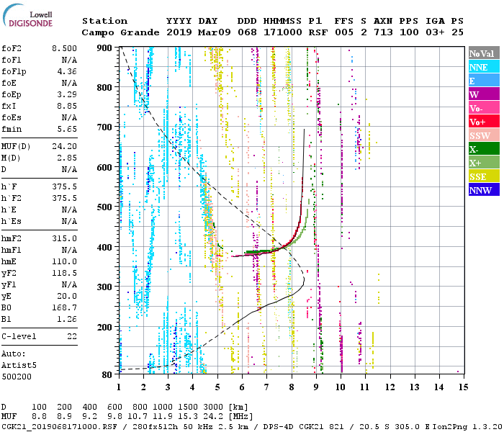Viewport: 504px width, 432px height.
Task: Click the Lowell Digisonde logo
Action: tap(27, 16)
